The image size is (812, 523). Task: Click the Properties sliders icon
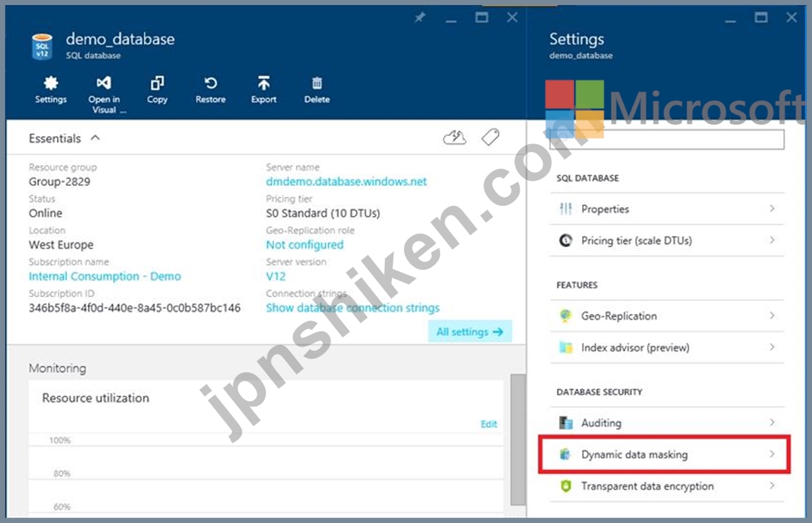566,209
